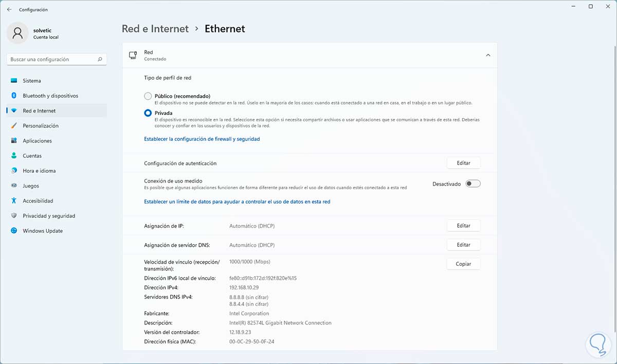Select the Privada network profile radio
Image resolution: width=617 pixels, height=364 pixels.
[x=148, y=113]
